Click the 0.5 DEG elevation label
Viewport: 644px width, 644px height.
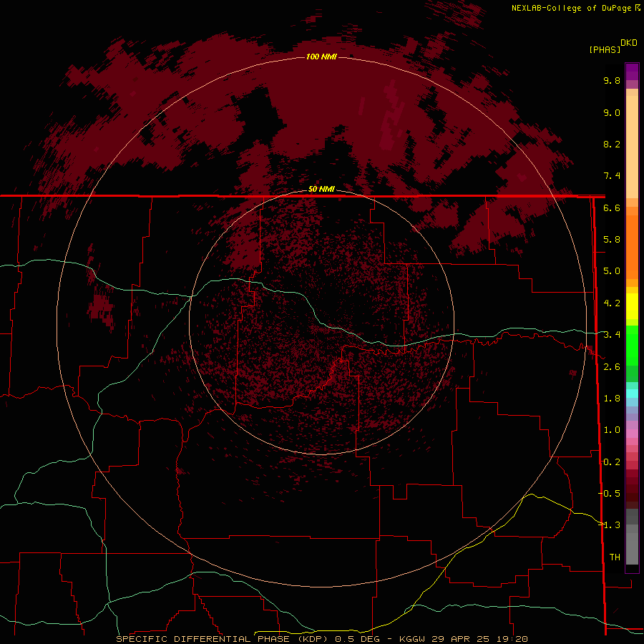(x=358, y=639)
